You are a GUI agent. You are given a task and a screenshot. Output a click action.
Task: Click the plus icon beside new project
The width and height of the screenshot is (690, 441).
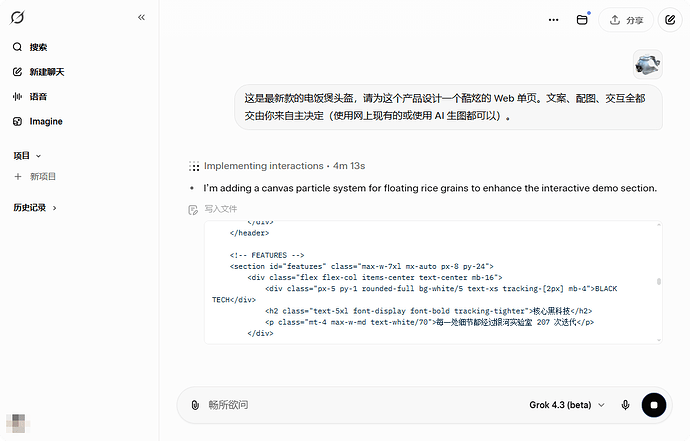[x=18, y=176]
